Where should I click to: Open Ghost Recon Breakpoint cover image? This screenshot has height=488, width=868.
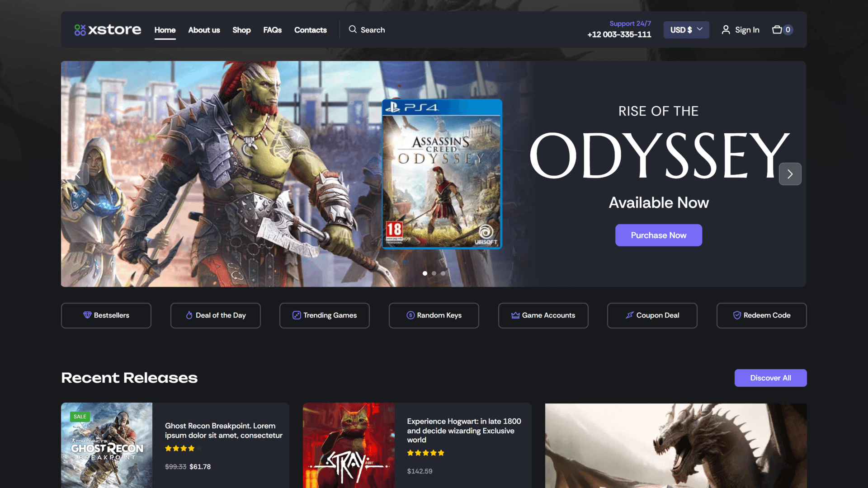coord(107,445)
